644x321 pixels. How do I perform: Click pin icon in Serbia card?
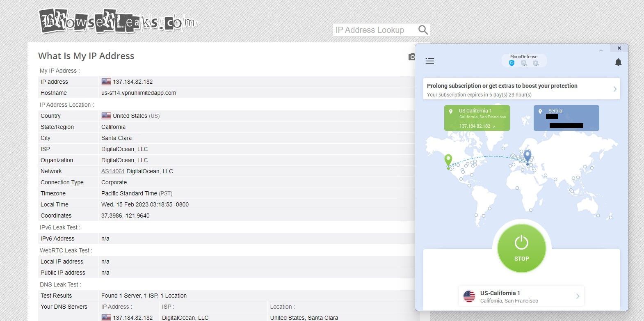540,111
